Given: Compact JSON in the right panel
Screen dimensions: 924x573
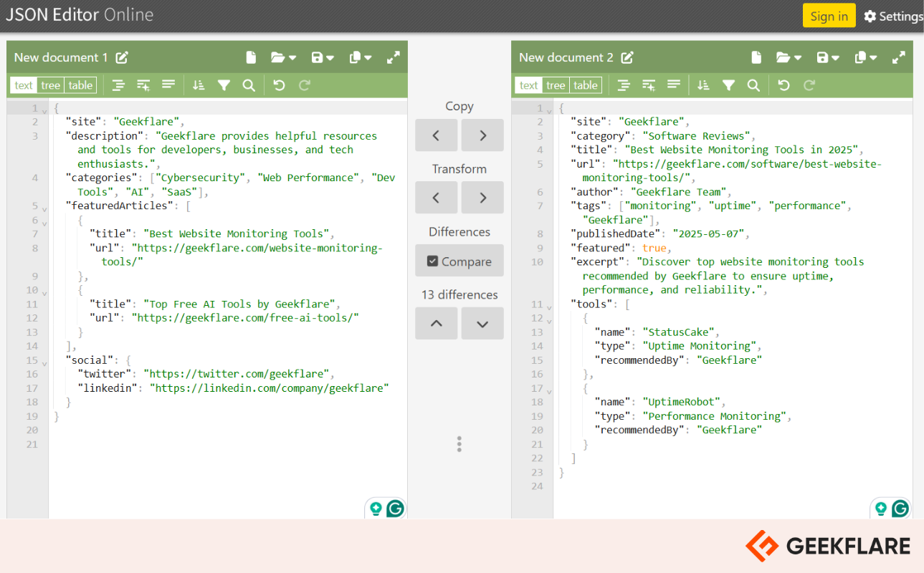Looking at the screenshot, I should [673, 85].
